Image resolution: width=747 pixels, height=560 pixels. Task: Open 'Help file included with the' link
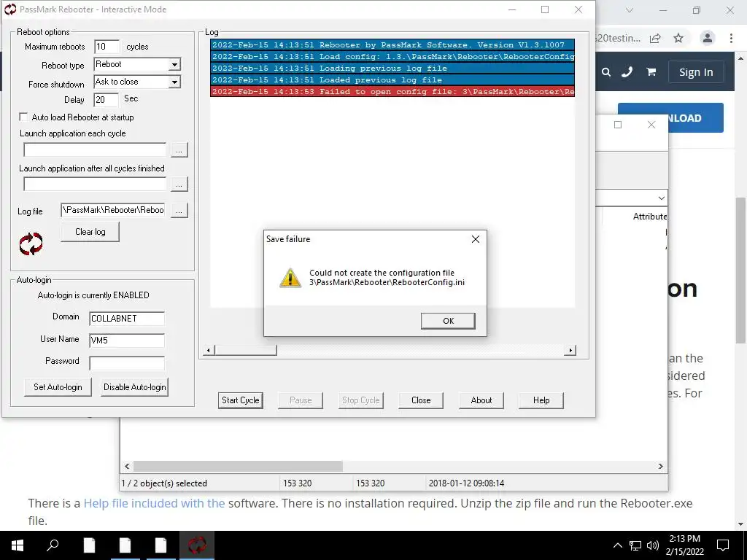(x=154, y=503)
